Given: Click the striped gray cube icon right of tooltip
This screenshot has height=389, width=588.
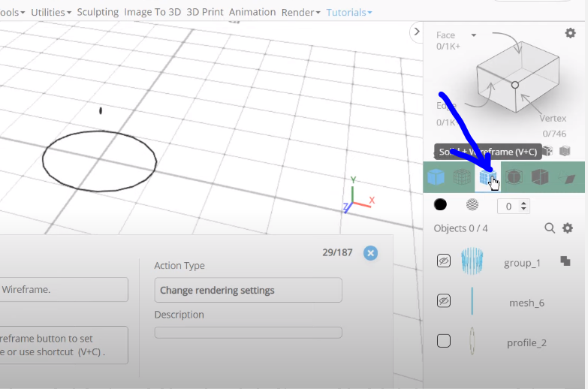Looking at the screenshot, I should [565, 151].
